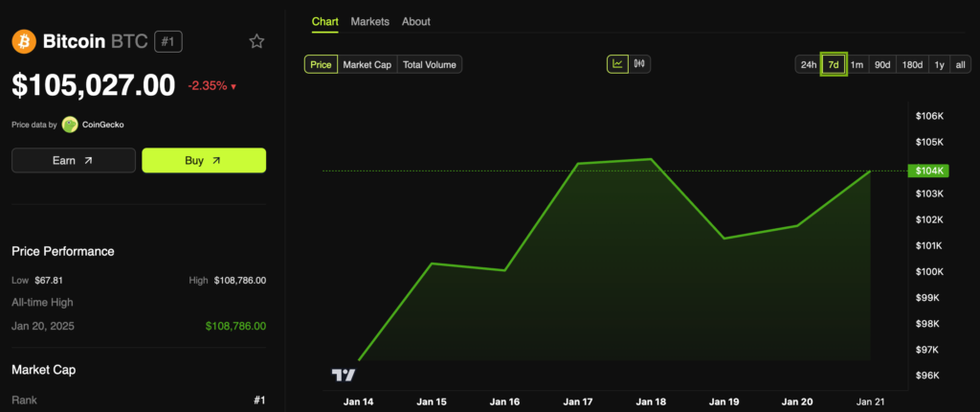Select the Total Volume chart toggle

point(430,64)
